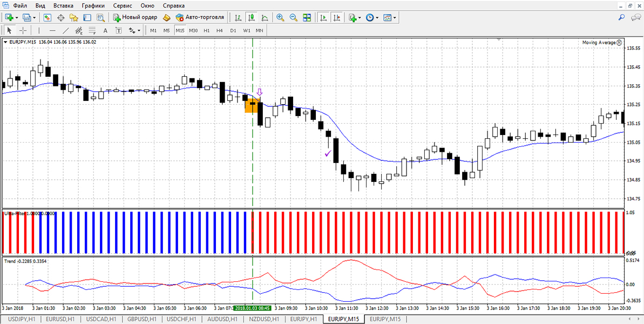Draw a vertical line tool
This screenshot has width=644, height=324.
pos(39,30)
